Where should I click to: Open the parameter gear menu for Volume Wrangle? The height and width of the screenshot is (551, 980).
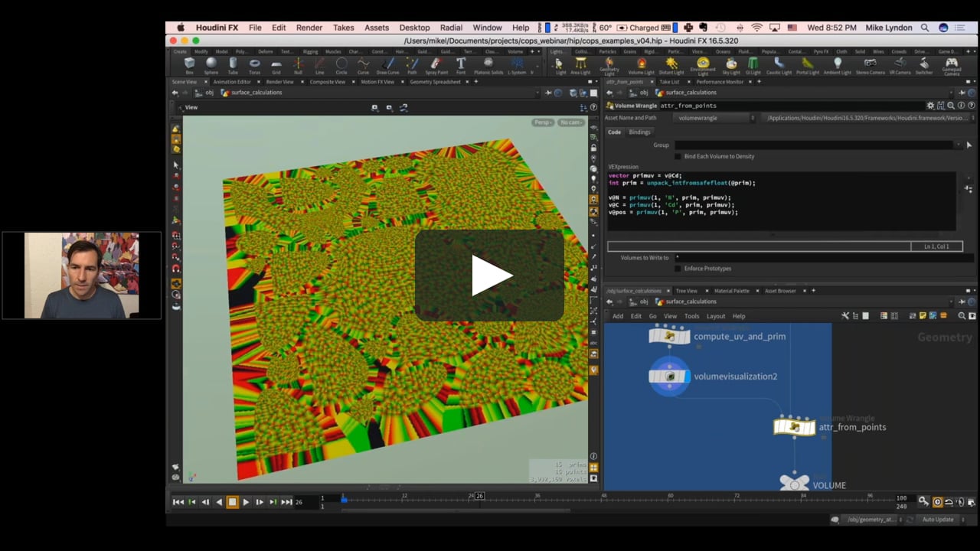[x=931, y=106]
